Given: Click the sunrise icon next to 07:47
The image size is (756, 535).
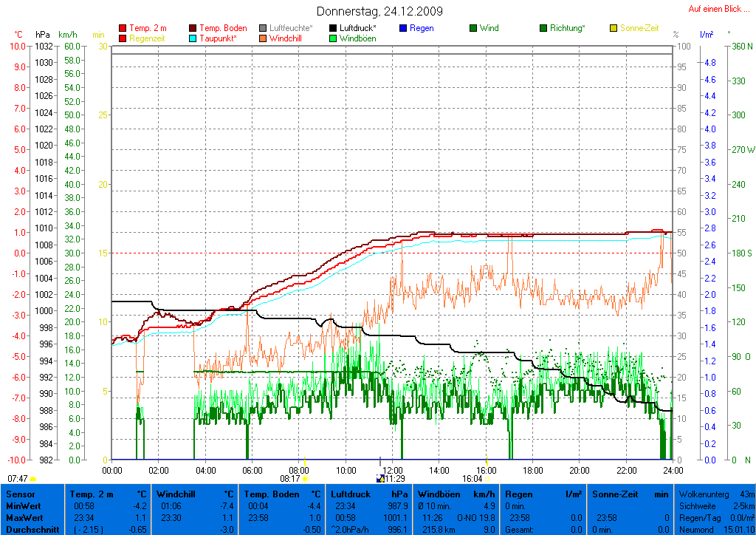Looking at the screenshot, I should click(x=33, y=480).
